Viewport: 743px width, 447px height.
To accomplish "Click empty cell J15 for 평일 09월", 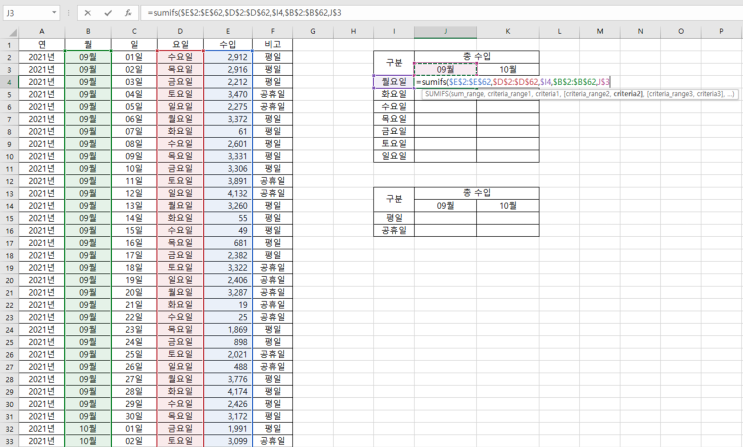I will click(445, 218).
